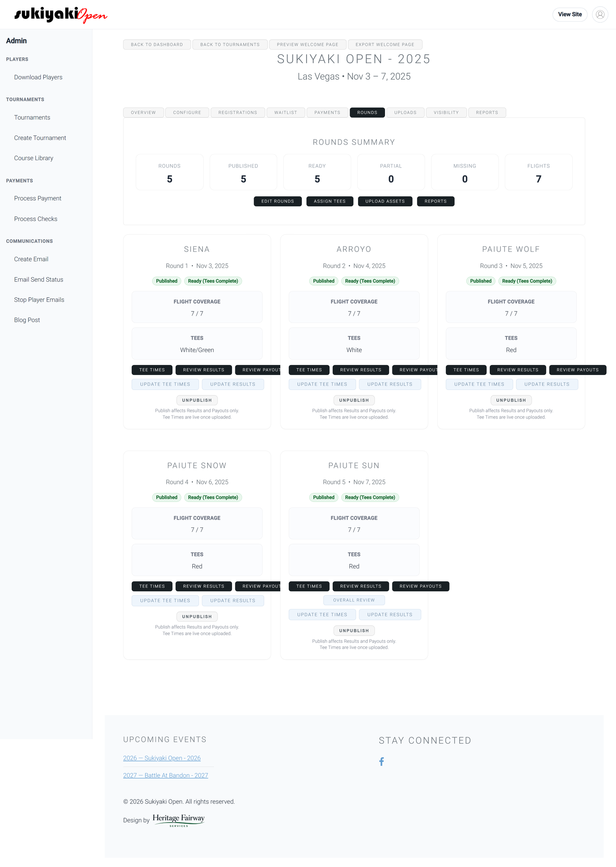Go back to dashboard
The image size is (616, 867).
click(157, 45)
